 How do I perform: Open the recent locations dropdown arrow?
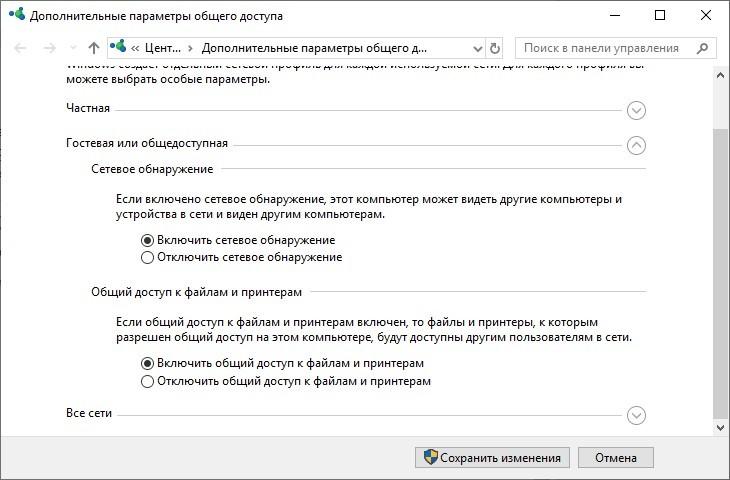pos(73,48)
